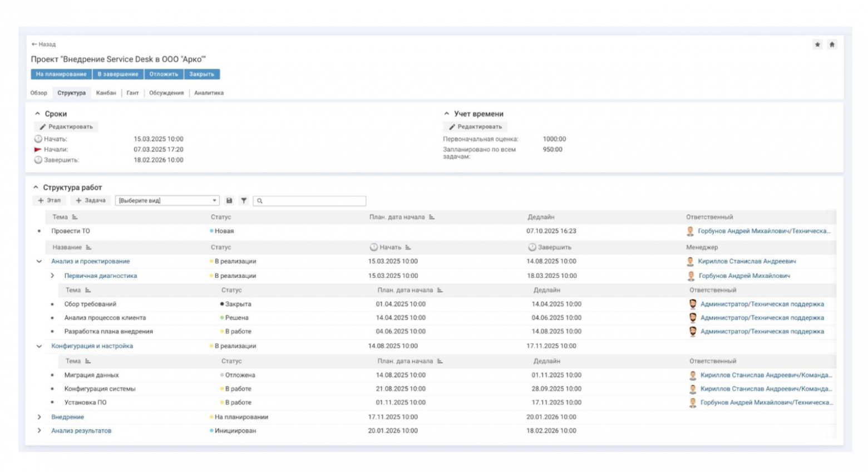
Task: Click pencil Редактировать in Сроки section
Action: [x=66, y=127]
